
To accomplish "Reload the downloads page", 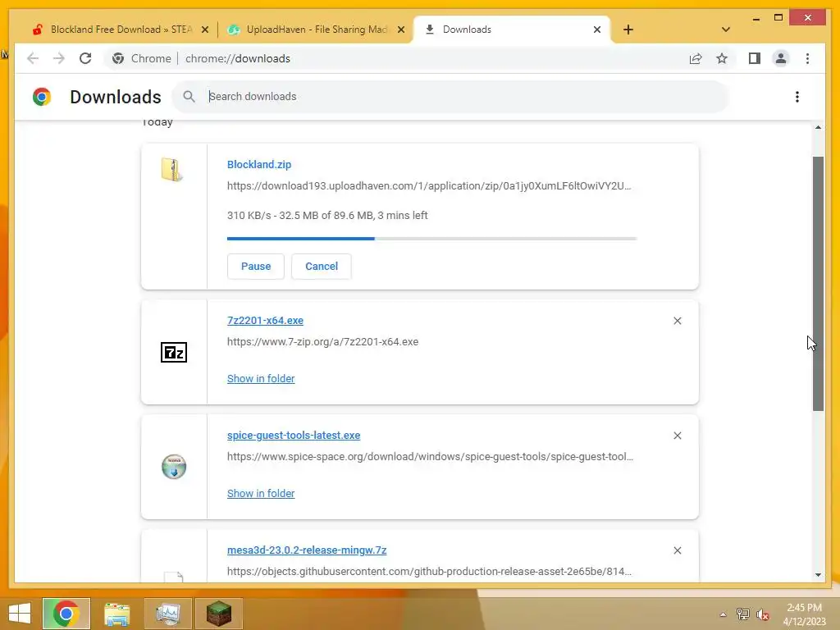I will [x=85, y=58].
